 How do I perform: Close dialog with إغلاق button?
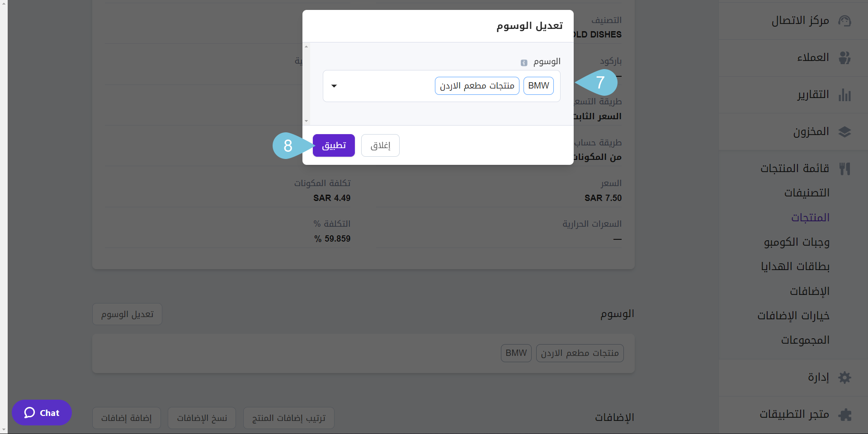pyautogui.click(x=380, y=145)
